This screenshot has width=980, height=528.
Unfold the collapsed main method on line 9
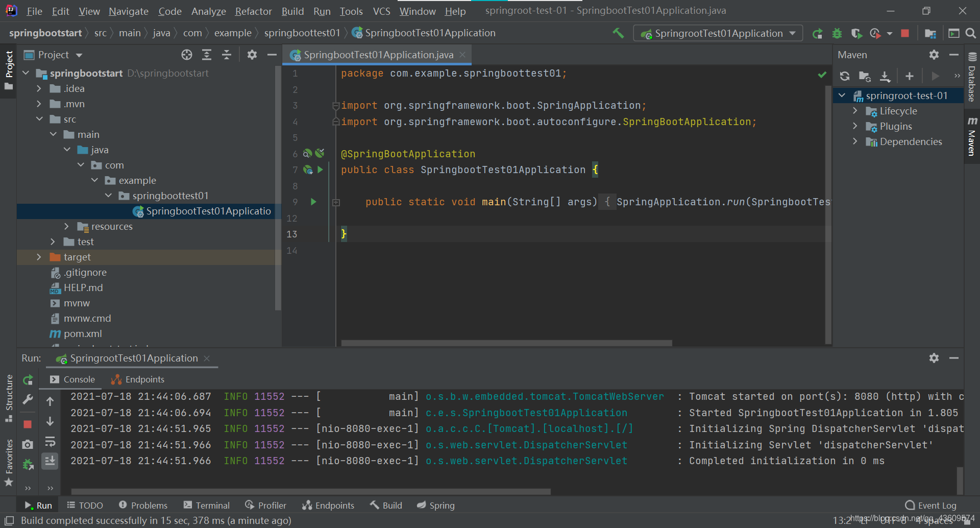click(336, 203)
